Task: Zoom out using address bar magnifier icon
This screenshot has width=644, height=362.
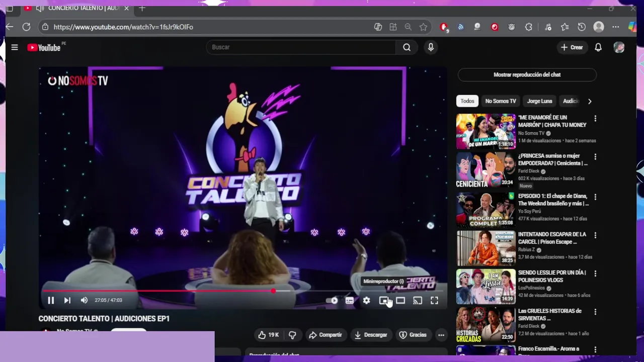Action: [x=408, y=27]
